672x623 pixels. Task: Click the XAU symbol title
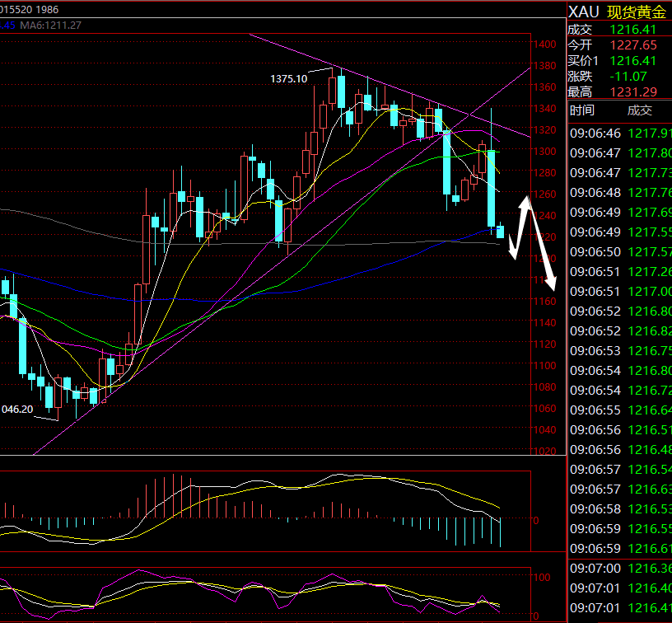[583, 12]
